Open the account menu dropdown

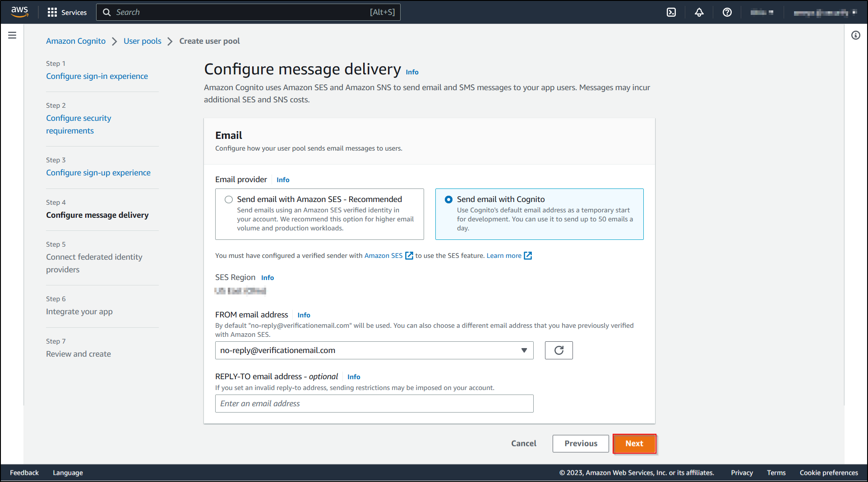(x=826, y=12)
